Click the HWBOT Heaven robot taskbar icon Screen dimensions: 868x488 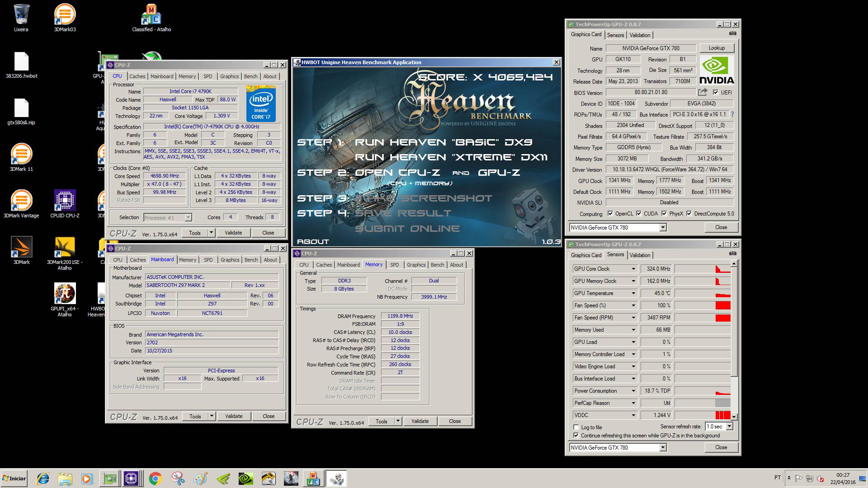coord(336,479)
